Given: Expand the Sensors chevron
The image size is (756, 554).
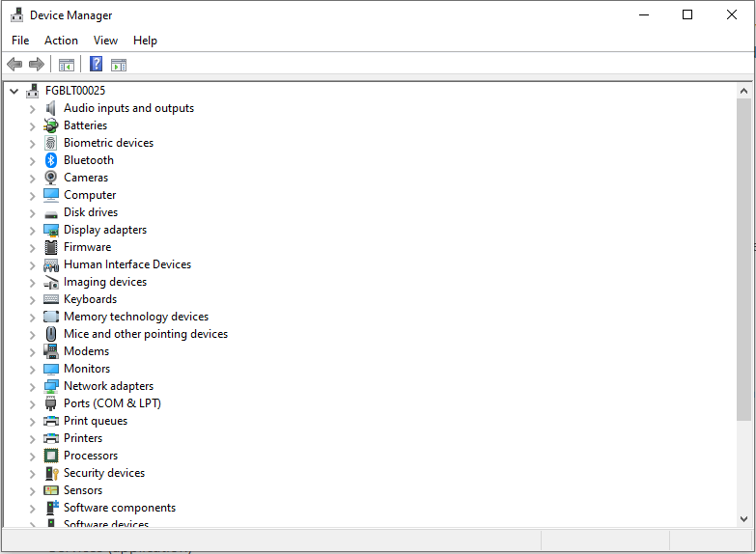Looking at the screenshot, I should point(32,491).
